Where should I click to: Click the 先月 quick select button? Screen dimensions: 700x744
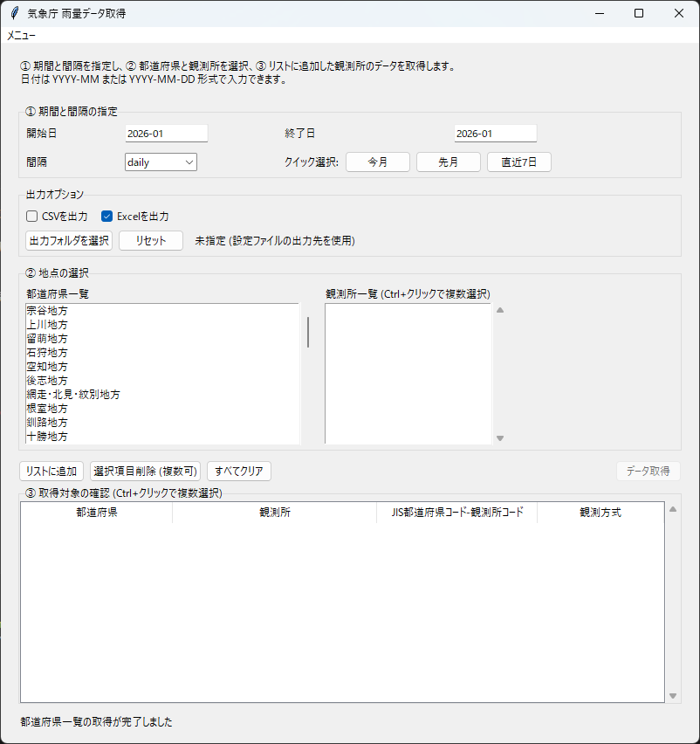pos(448,162)
